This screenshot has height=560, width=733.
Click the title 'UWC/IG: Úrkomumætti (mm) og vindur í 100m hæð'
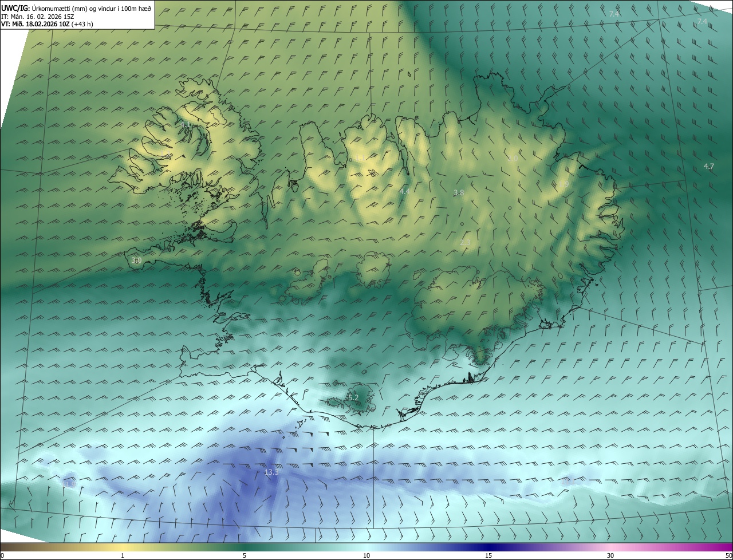(x=76, y=8)
